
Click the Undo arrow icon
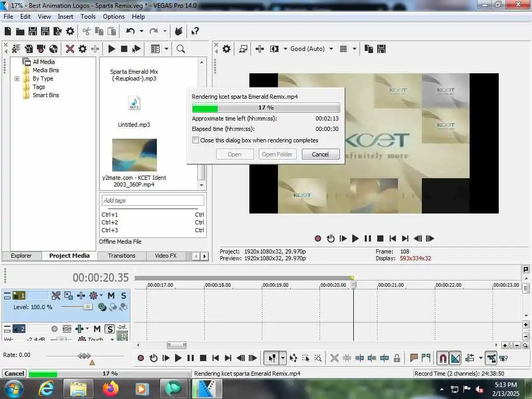tap(130, 32)
